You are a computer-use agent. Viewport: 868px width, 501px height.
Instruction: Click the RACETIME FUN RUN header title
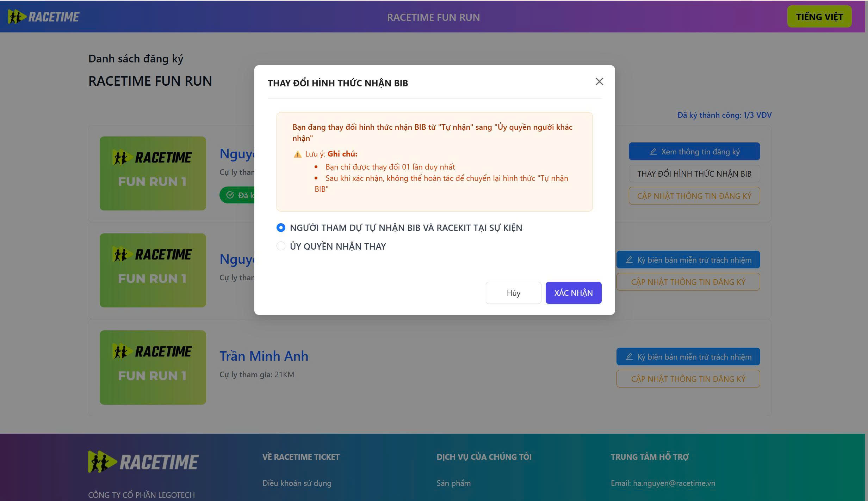tap(433, 17)
